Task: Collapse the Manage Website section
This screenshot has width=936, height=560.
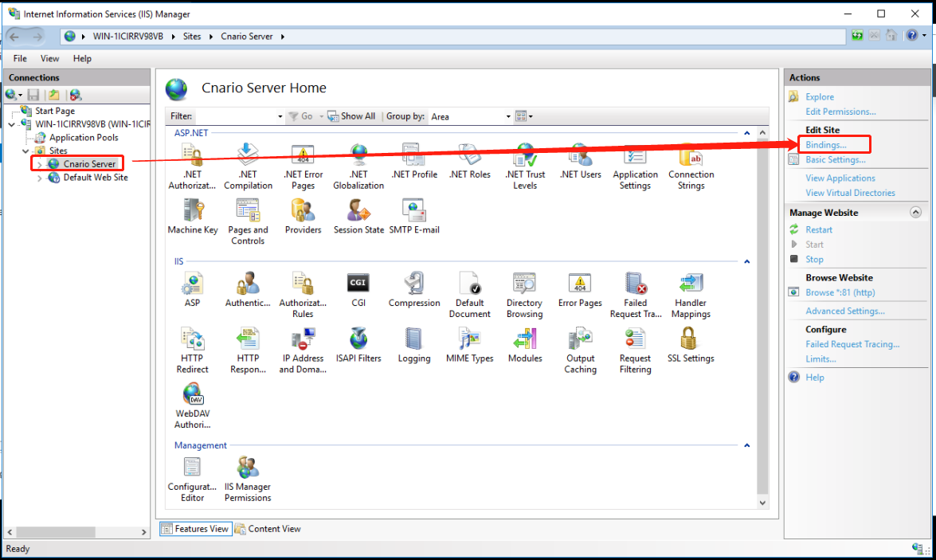Action: 916,212
